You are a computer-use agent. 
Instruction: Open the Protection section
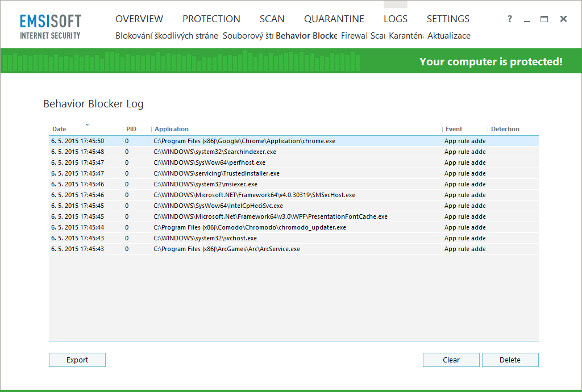tap(211, 19)
